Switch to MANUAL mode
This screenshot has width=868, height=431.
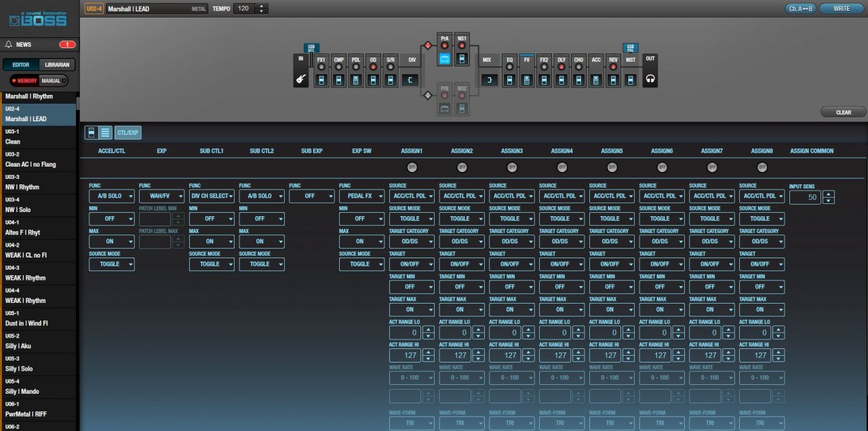coord(53,81)
